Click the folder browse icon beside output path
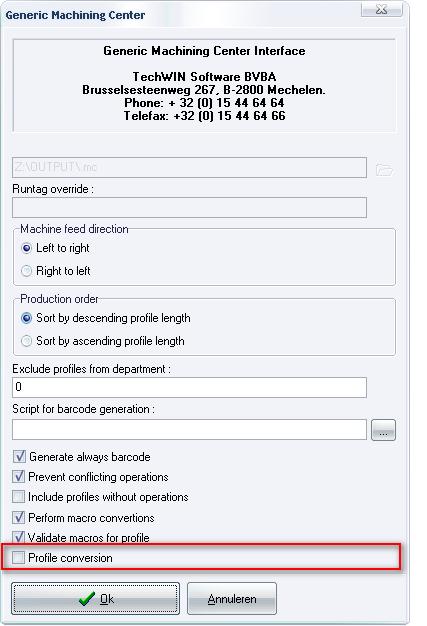427x626 pixels. (x=384, y=169)
